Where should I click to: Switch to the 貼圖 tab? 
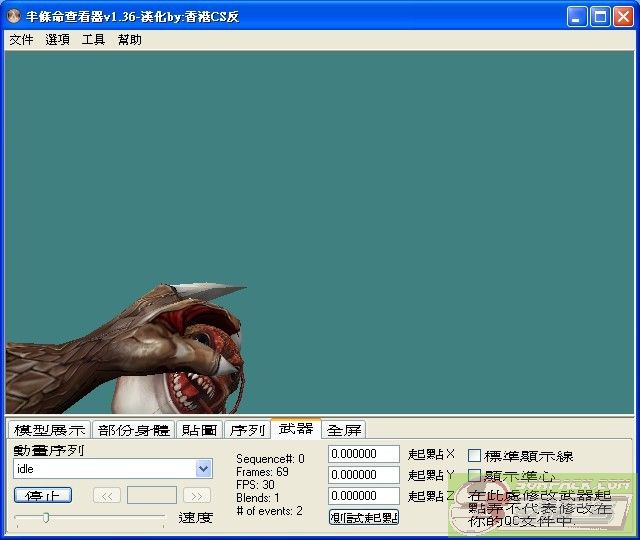[x=199, y=430]
